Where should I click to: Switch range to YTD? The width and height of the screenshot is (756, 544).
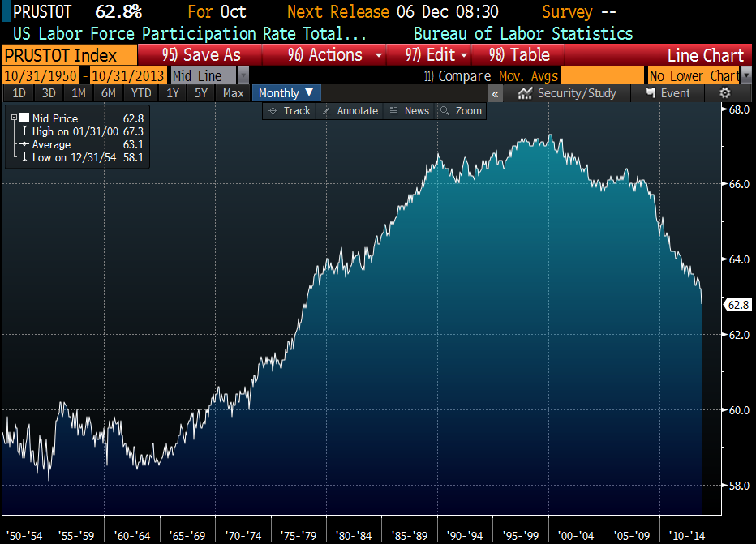[141, 93]
